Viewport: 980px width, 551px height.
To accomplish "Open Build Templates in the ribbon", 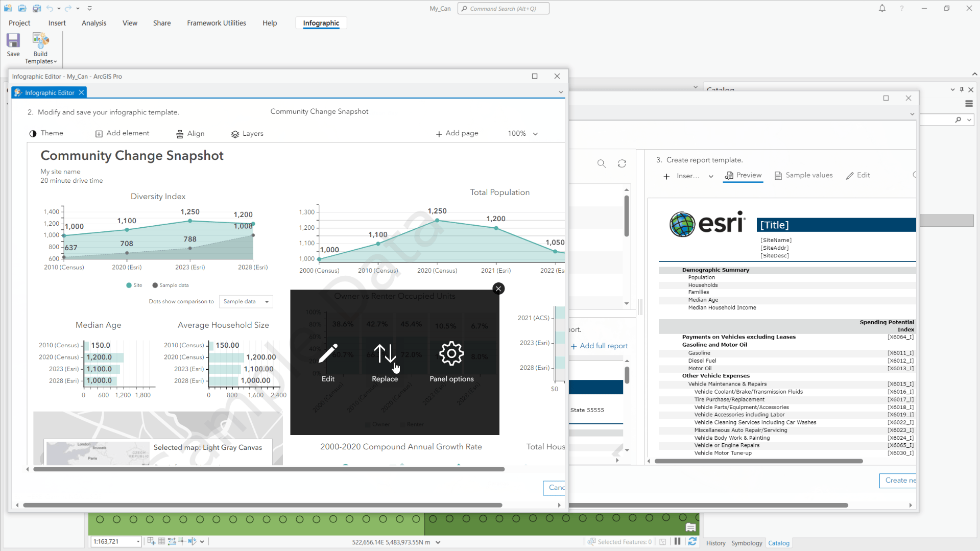I will pos(40,48).
